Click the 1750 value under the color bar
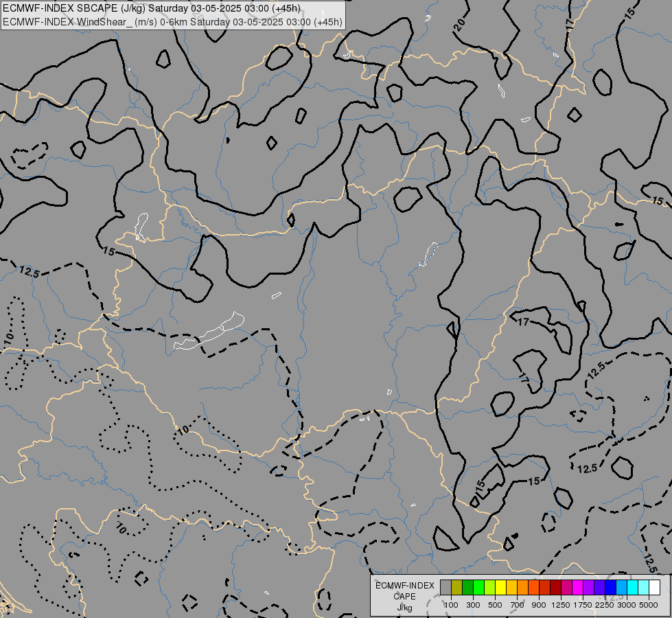 click(x=583, y=605)
